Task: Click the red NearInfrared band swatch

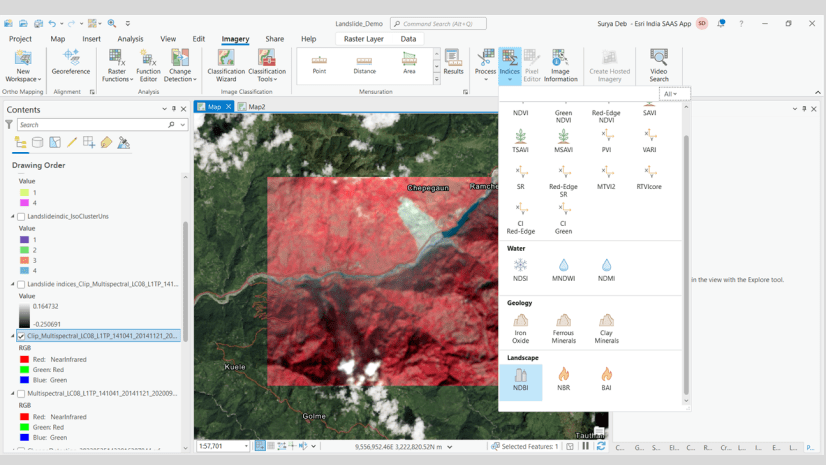Action: coord(25,359)
